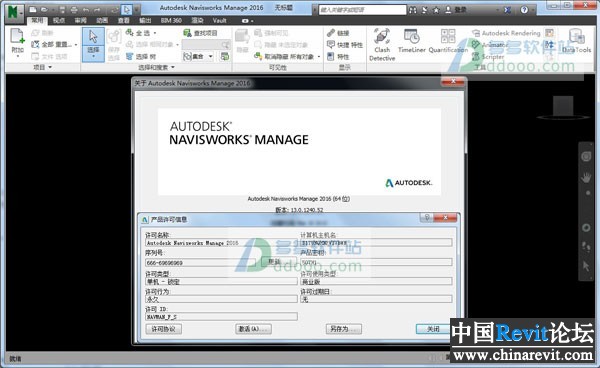Switch to the 视点 (Viewpoint) ribbon tab
The height and width of the screenshot is (368, 600).
[59, 20]
